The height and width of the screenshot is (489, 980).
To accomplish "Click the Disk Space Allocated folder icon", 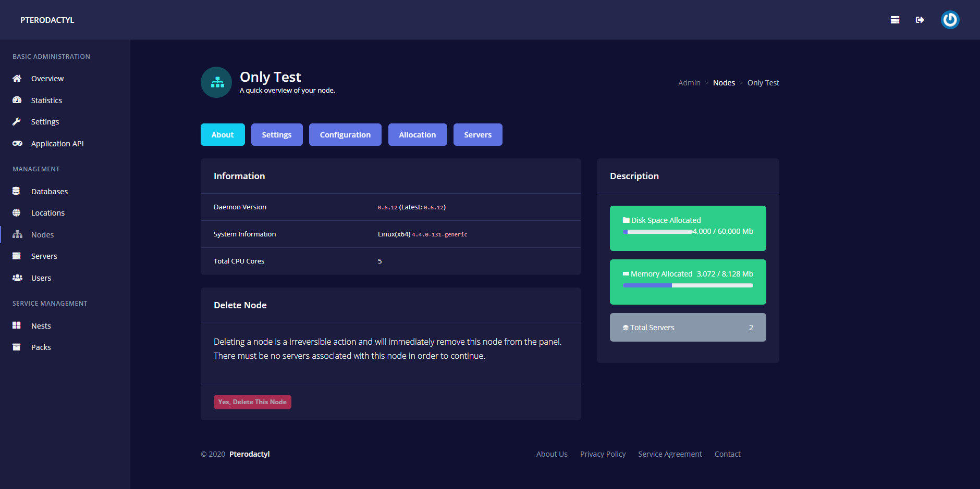I will pos(626,220).
